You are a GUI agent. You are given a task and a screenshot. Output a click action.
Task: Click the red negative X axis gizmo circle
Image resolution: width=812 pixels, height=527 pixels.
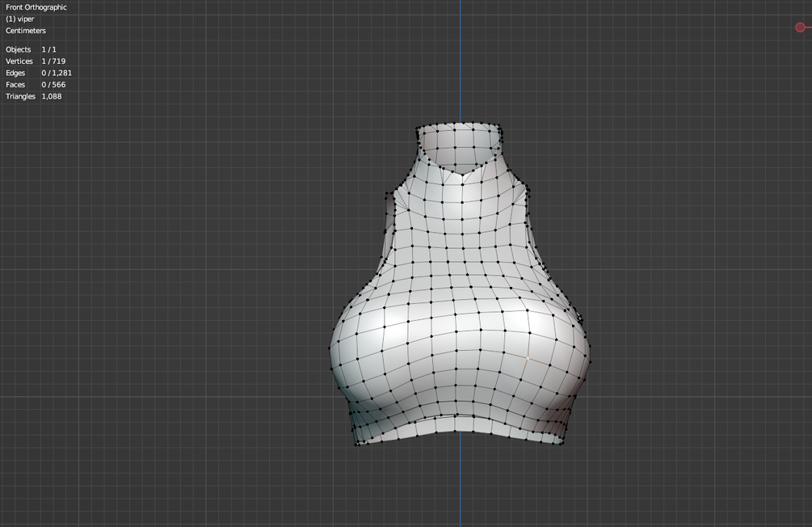coord(800,27)
